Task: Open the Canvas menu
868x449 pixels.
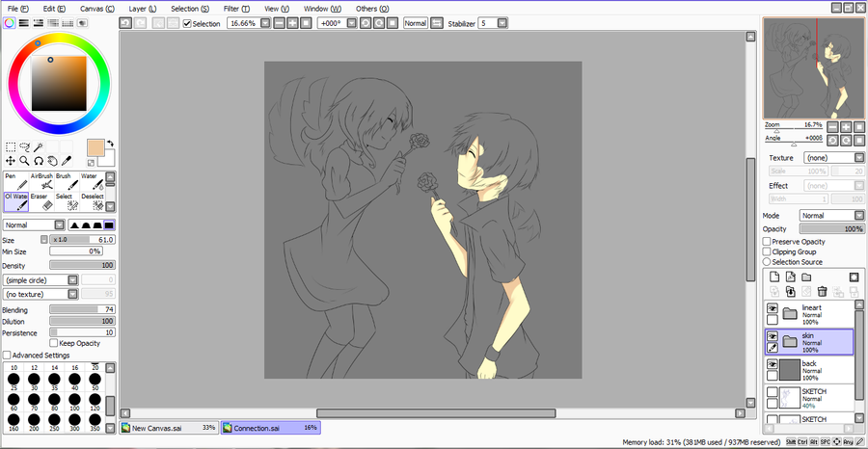Action: 97,9
